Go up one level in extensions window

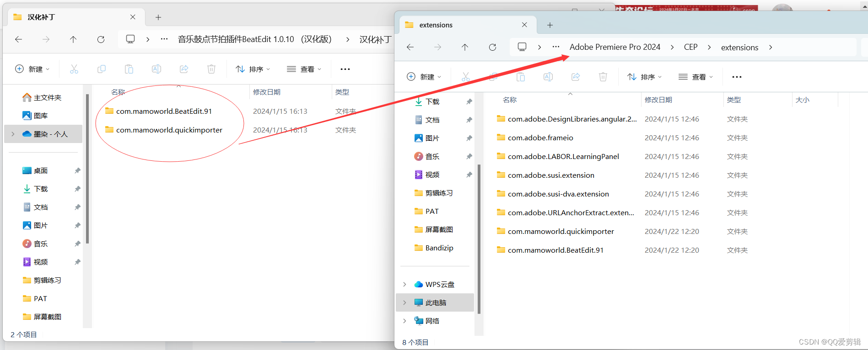point(465,47)
